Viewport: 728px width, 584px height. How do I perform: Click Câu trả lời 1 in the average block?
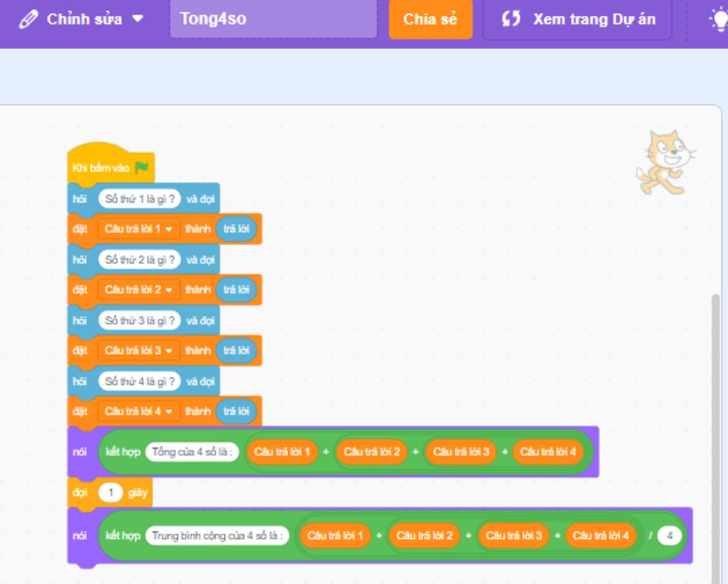[x=335, y=536]
